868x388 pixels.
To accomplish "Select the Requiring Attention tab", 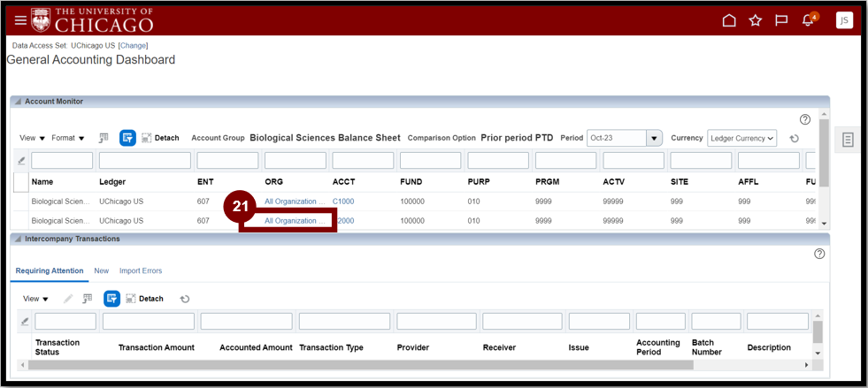I will 50,270.
